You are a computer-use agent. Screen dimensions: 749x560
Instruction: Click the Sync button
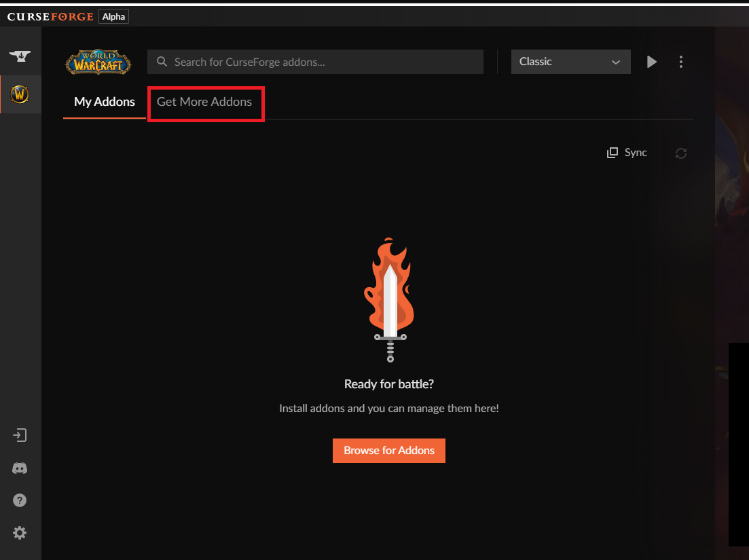[627, 153]
